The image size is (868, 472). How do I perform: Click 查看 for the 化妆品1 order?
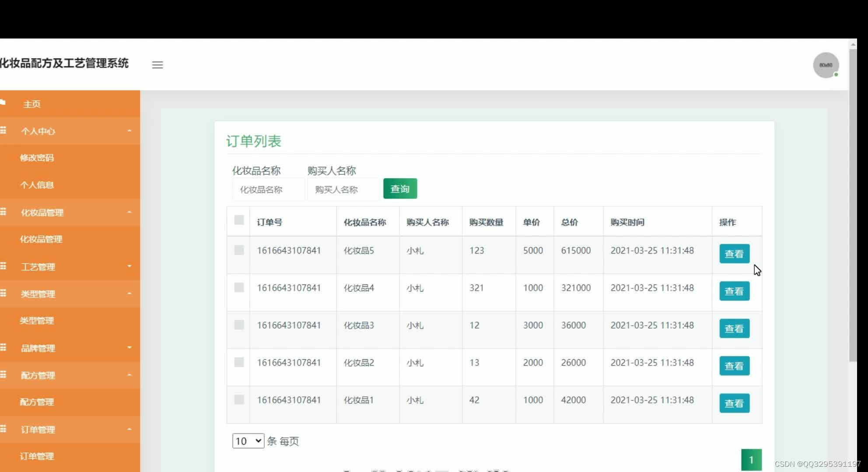pyautogui.click(x=734, y=403)
